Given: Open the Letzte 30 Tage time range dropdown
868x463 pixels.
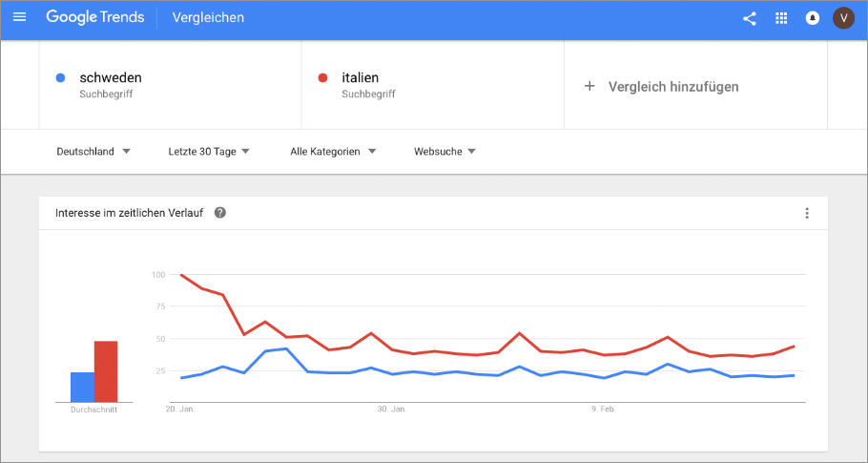Looking at the screenshot, I should pyautogui.click(x=208, y=151).
